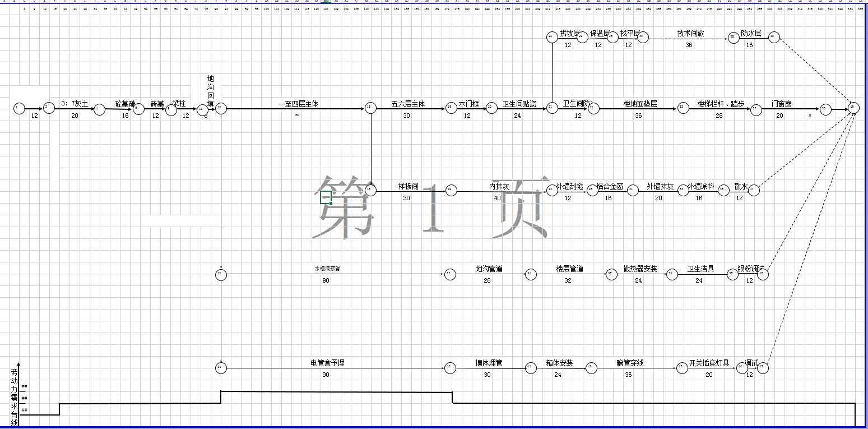Click the node before 墙体埋管 task
This screenshot has width=868, height=429.
[x=450, y=368]
